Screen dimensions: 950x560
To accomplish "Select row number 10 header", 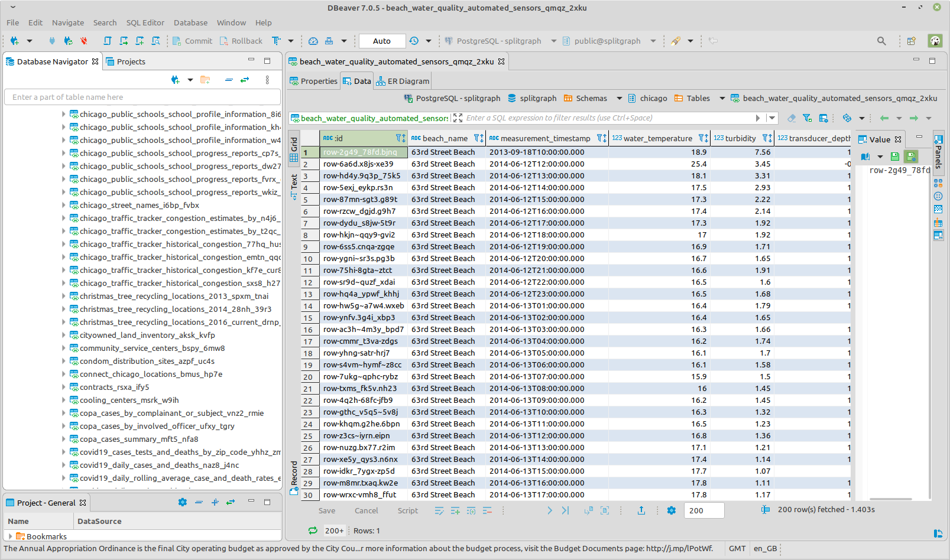I will (x=309, y=258).
